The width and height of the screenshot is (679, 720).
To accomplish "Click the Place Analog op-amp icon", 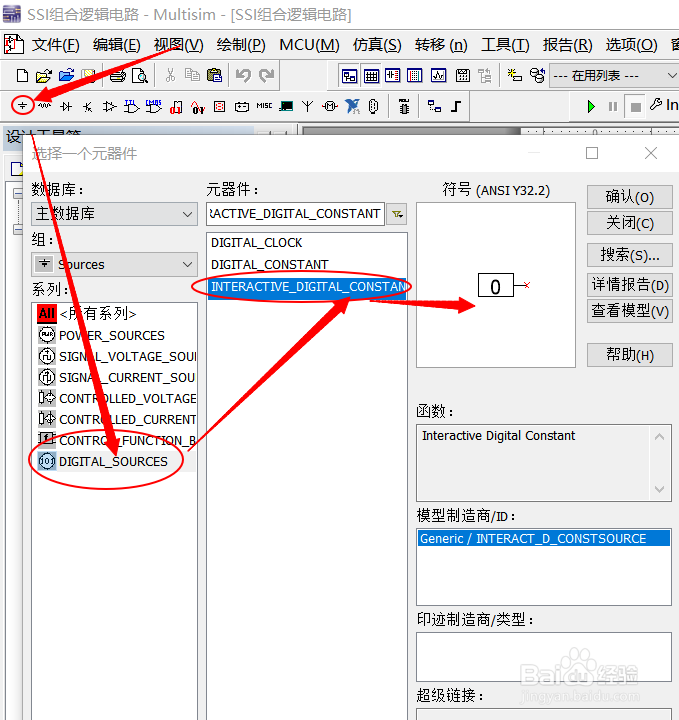I will [110, 107].
